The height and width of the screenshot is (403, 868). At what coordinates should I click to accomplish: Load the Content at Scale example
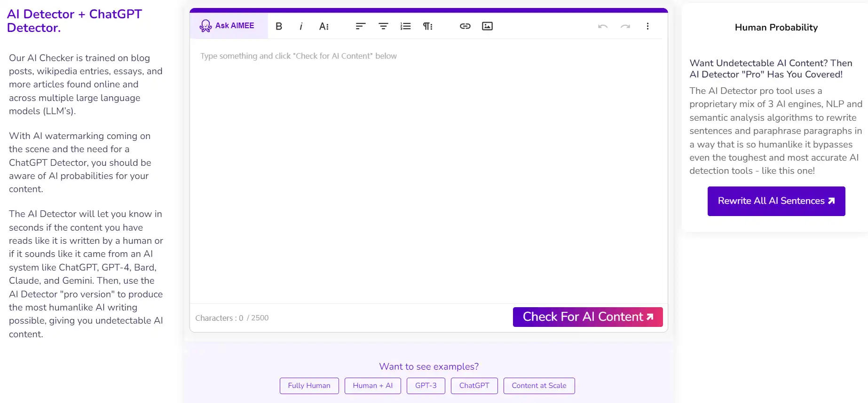pyautogui.click(x=539, y=386)
